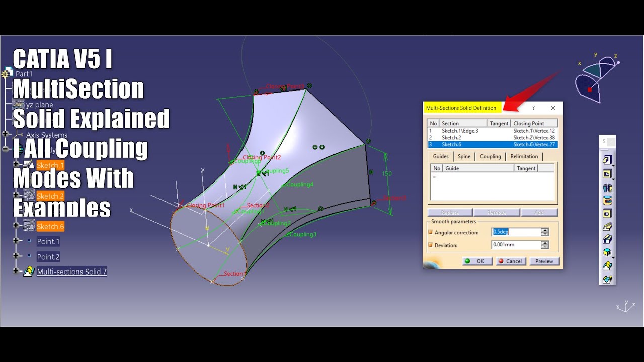Click the Angular correction 0.5deg field
The width and height of the screenshot is (644, 362).
(516, 232)
